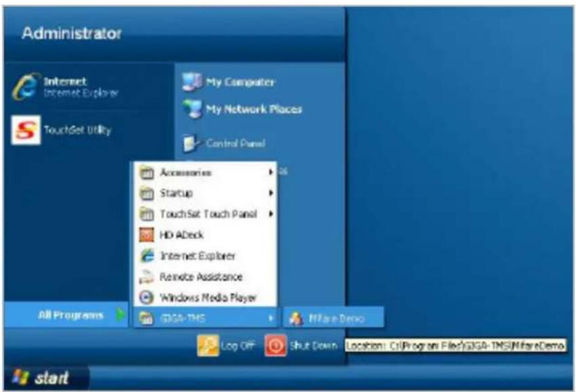The height and width of the screenshot is (392, 576).
Task: Click Log Off text button
Action: coord(238,346)
